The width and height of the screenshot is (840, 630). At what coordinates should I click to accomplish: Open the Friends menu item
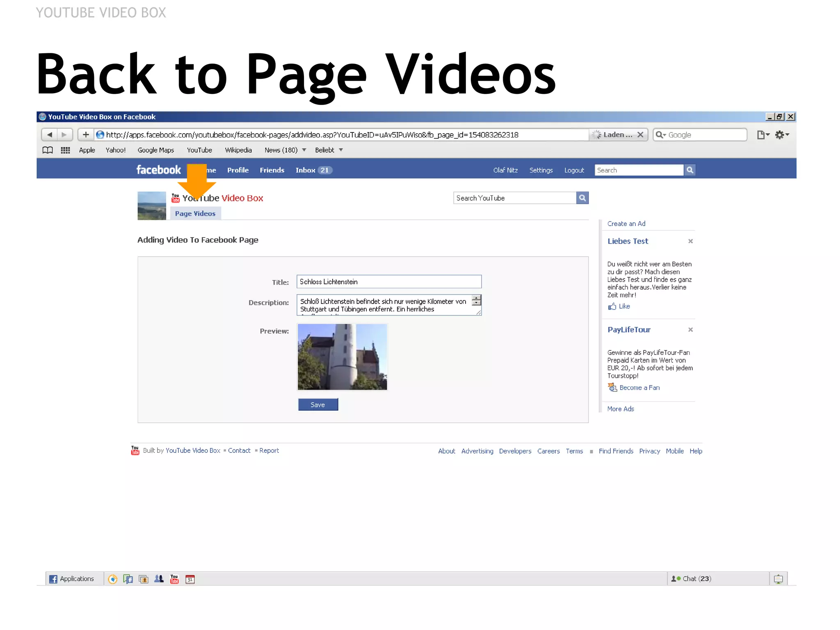272,170
